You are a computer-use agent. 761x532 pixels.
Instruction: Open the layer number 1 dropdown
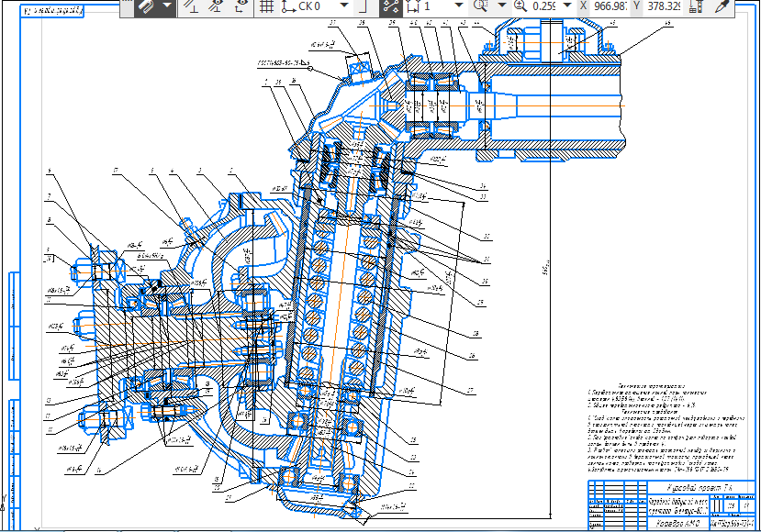click(459, 6)
